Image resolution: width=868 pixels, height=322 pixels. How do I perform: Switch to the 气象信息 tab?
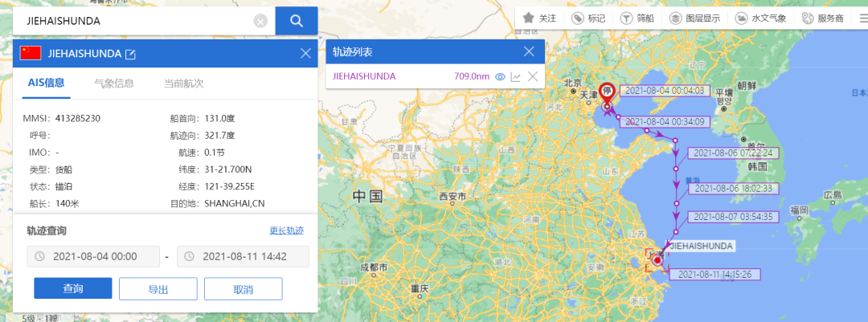114,83
